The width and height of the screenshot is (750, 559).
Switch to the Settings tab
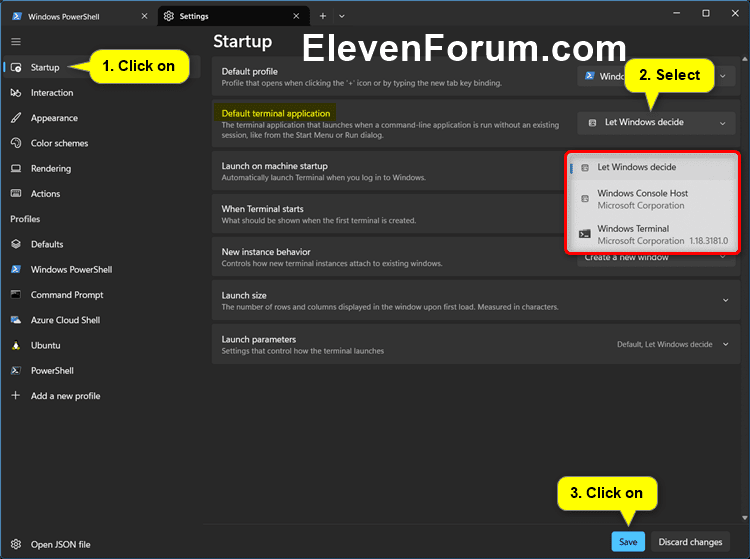[x=233, y=16]
